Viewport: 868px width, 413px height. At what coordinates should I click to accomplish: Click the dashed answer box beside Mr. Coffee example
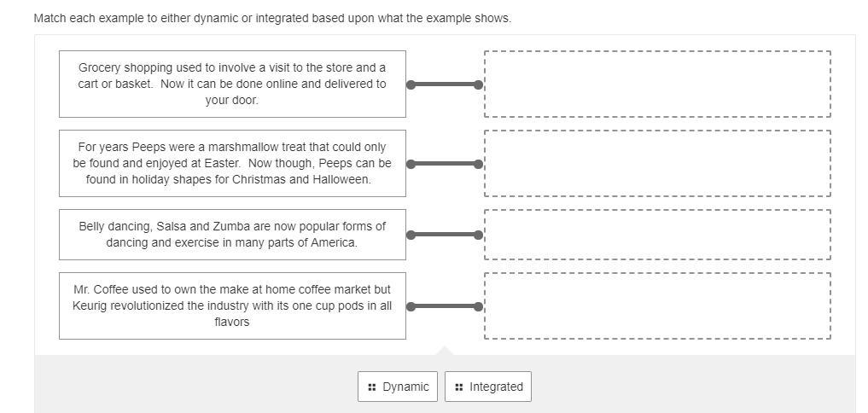point(657,305)
